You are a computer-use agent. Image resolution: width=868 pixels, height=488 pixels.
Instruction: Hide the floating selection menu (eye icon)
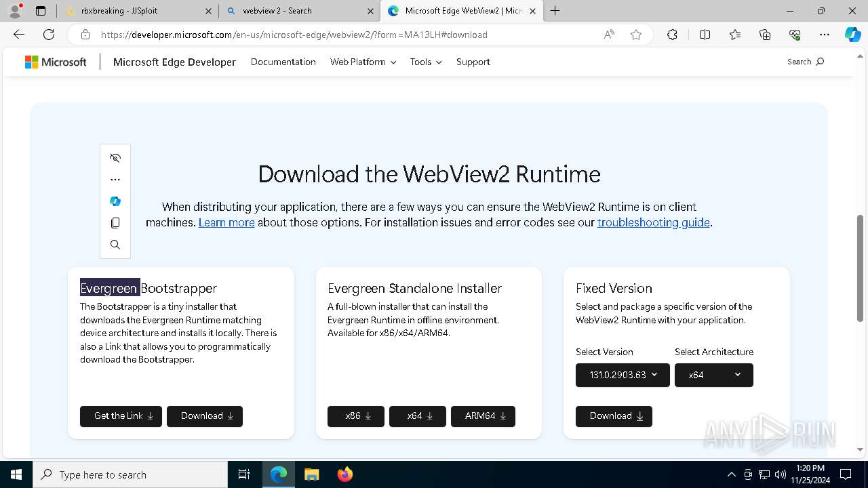[115, 158]
